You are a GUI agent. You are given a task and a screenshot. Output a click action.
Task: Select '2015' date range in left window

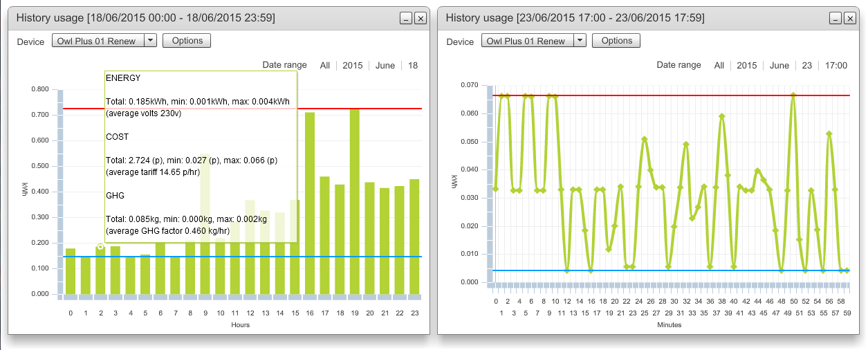tap(353, 66)
